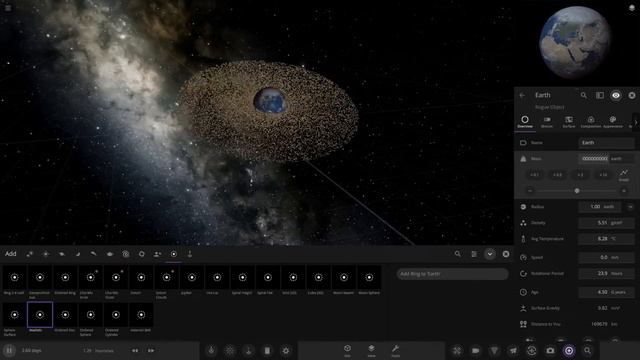Increase mass with the slider plus button
The image size is (640, 360).
click(624, 191)
